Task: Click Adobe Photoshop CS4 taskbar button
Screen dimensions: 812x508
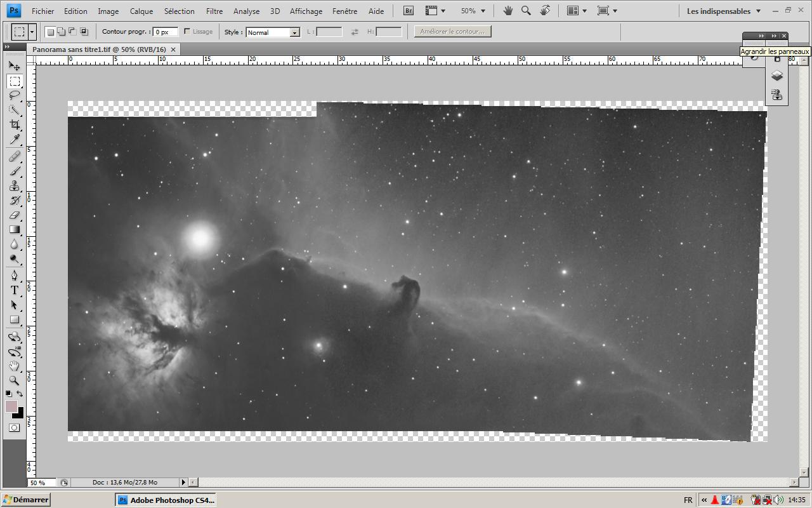Action: tap(166, 500)
